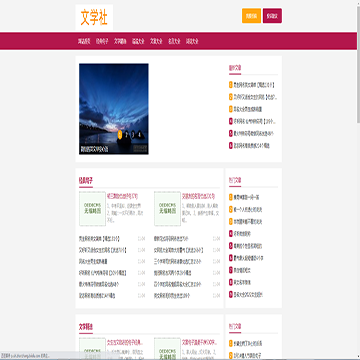Switch to slide 4 using the banner dot indicator
360x360 pixels.
tap(139, 134)
